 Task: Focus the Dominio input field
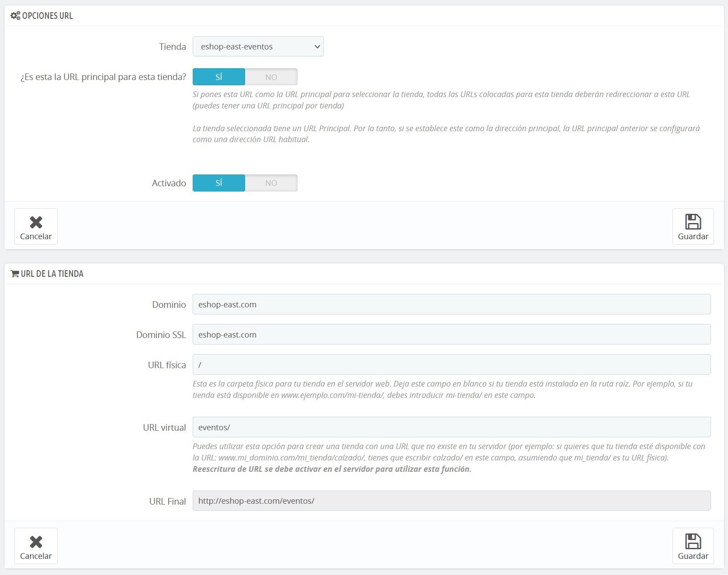click(451, 304)
